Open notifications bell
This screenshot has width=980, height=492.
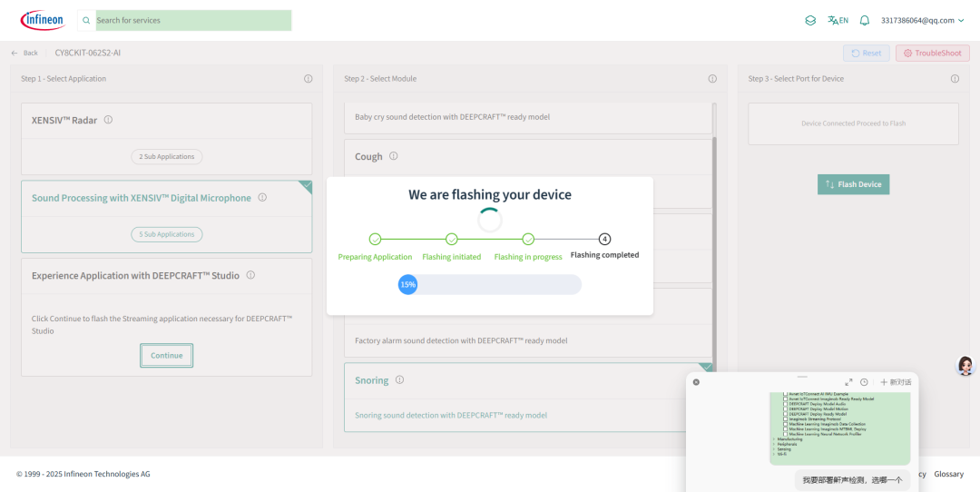click(x=865, y=20)
